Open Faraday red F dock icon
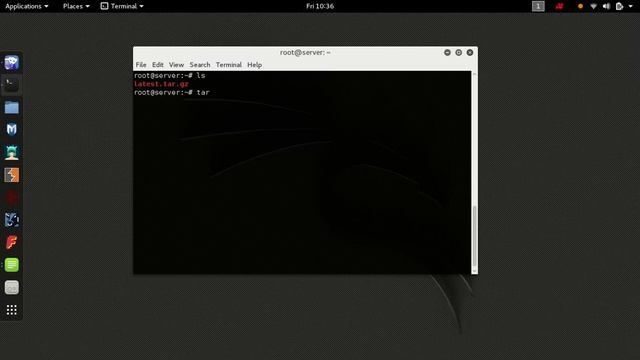 pyautogui.click(x=11, y=242)
